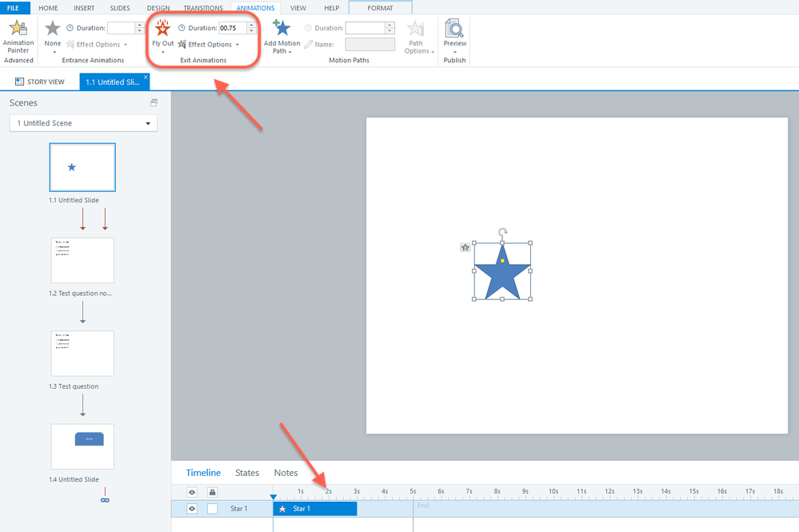Open the TRANSITIONS ribbon tab
799x532 pixels.
click(203, 8)
